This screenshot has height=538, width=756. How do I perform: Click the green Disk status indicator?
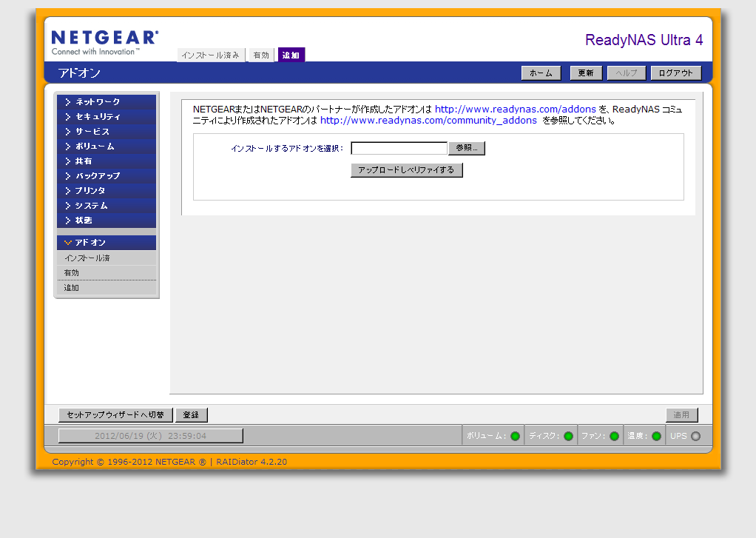coord(568,436)
